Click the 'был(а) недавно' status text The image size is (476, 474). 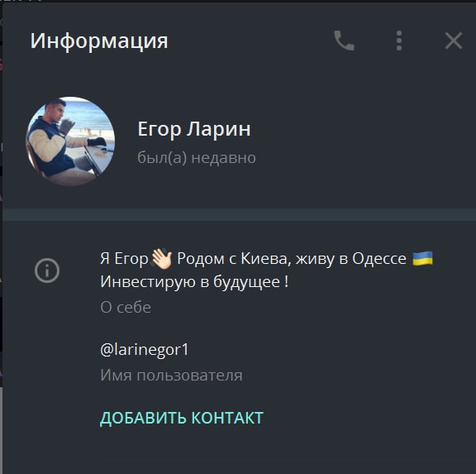[197, 158]
